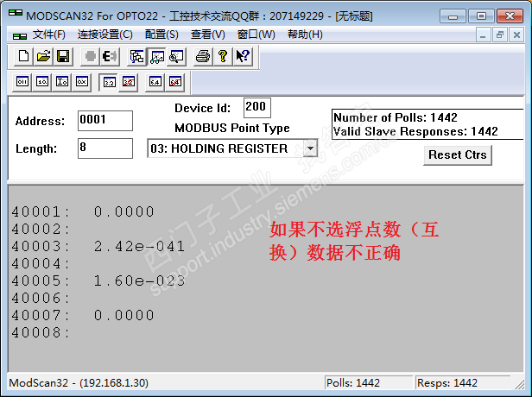Select register row 40005: 1.60e-023
532x397 pixels.
tap(98, 281)
